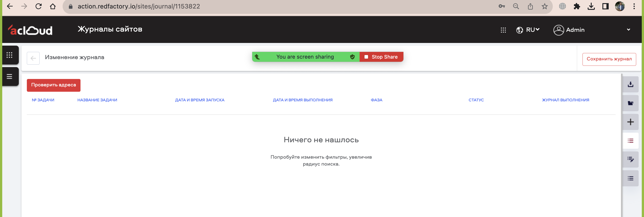Click the Admin username label

[x=575, y=30]
